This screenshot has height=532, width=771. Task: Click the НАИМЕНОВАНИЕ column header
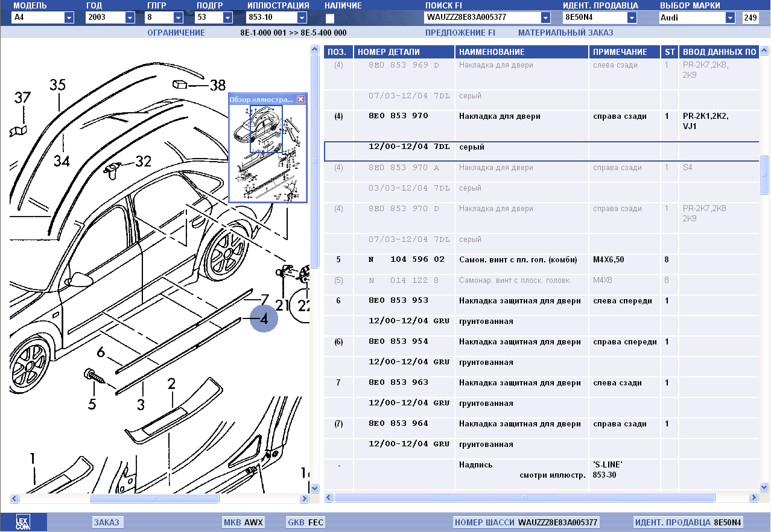tap(492, 52)
